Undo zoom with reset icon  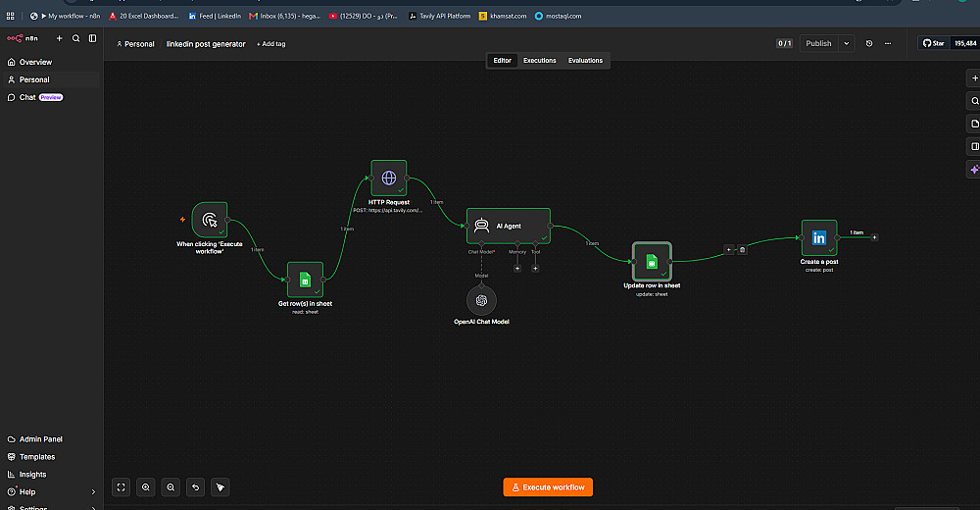click(x=196, y=486)
